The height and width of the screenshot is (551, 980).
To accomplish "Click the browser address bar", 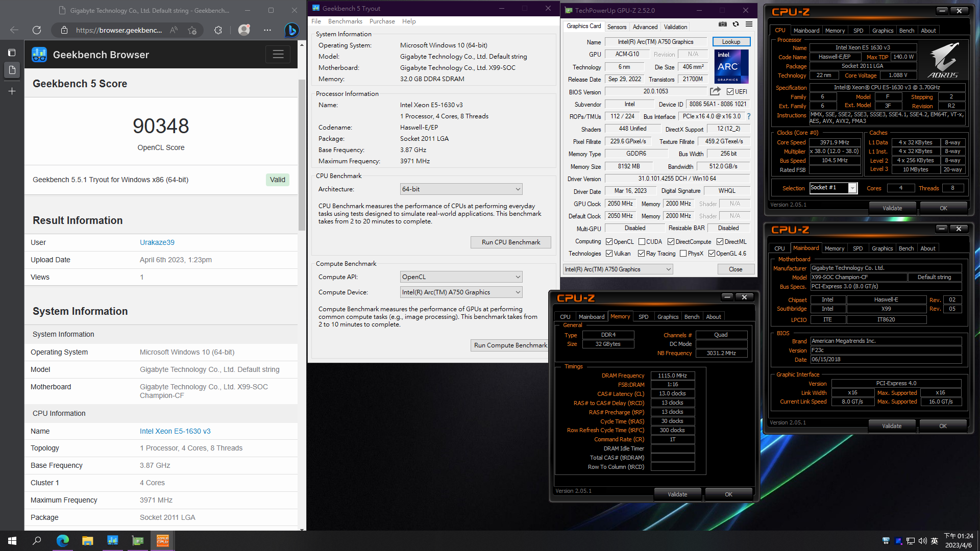I will coord(119,30).
